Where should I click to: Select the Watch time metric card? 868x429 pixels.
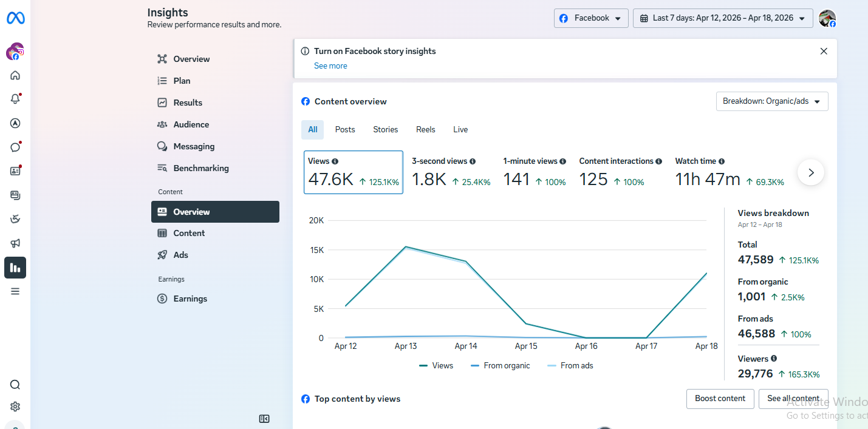pyautogui.click(x=730, y=172)
